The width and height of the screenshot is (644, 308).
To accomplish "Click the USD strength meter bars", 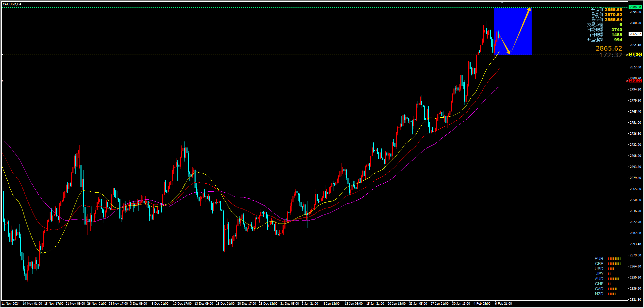I will [611, 269].
